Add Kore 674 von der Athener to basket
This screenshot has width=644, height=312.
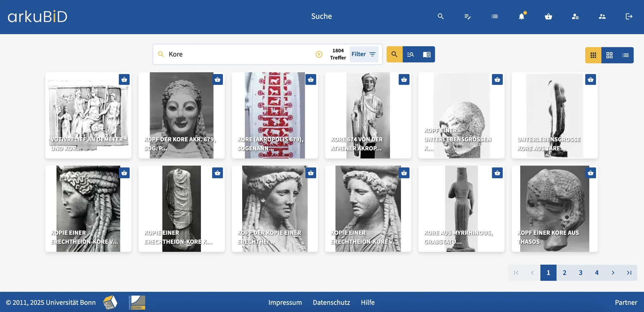(404, 80)
